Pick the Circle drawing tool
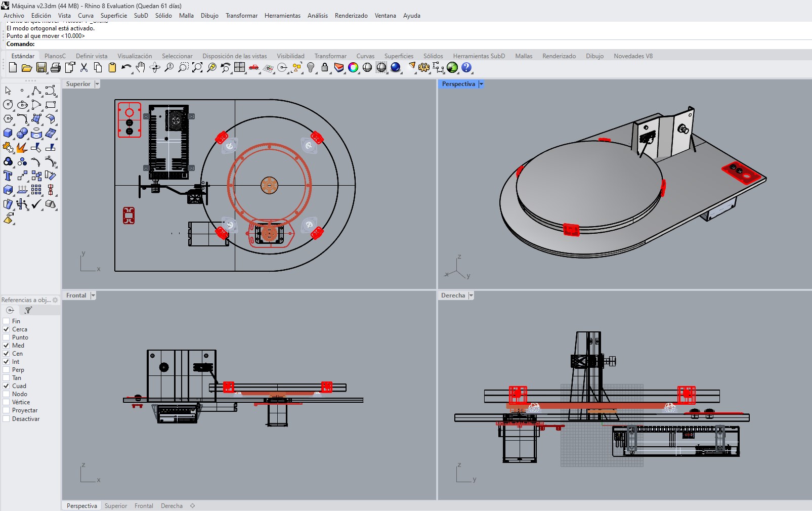This screenshot has width=812, height=511. coord(8,105)
